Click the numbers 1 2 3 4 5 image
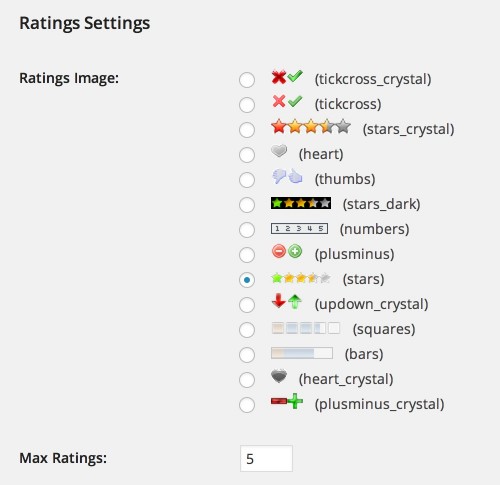The width and height of the screenshot is (500, 485). 299,228
